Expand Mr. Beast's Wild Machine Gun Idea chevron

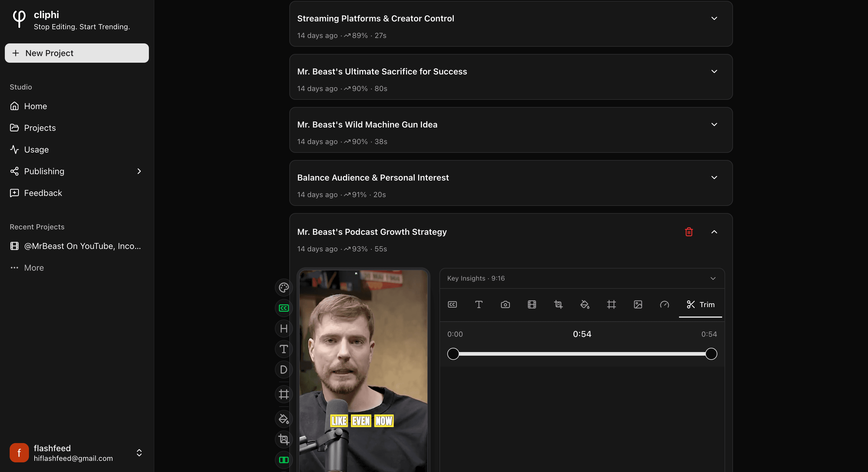point(714,125)
